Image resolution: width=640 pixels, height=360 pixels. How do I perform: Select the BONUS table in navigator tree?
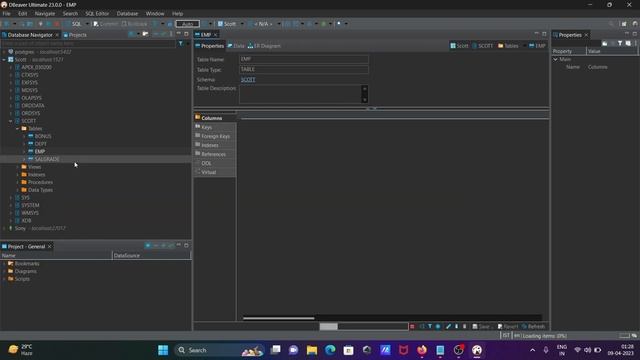(43, 136)
